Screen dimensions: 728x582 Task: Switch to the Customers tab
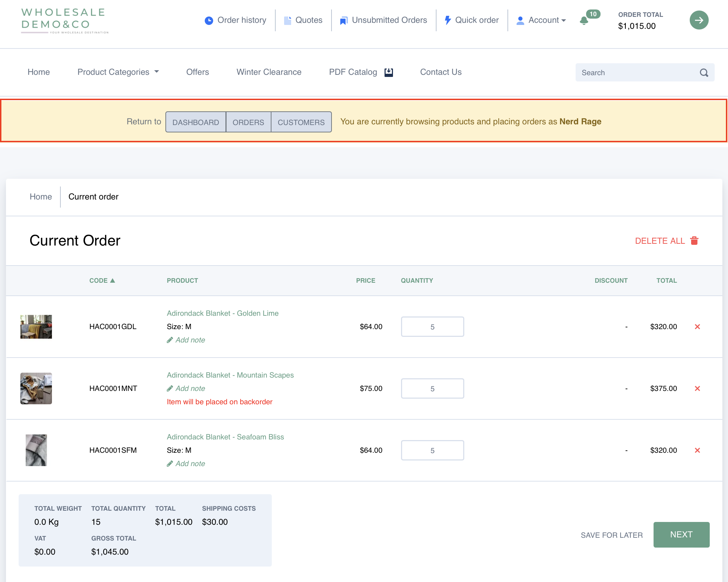pyautogui.click(x=301, y=122)
